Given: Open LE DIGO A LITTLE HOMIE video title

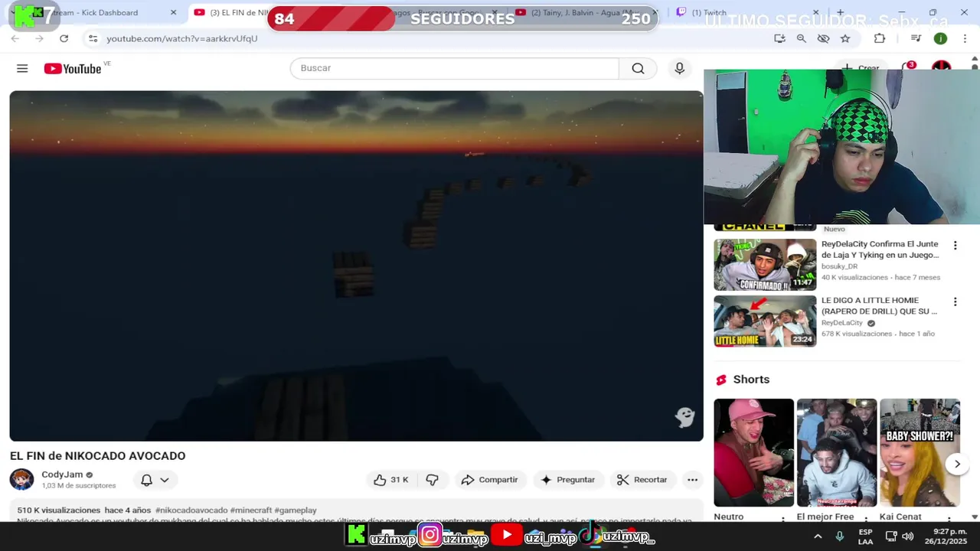Looking at the screenshot, I should pos(879,306).
